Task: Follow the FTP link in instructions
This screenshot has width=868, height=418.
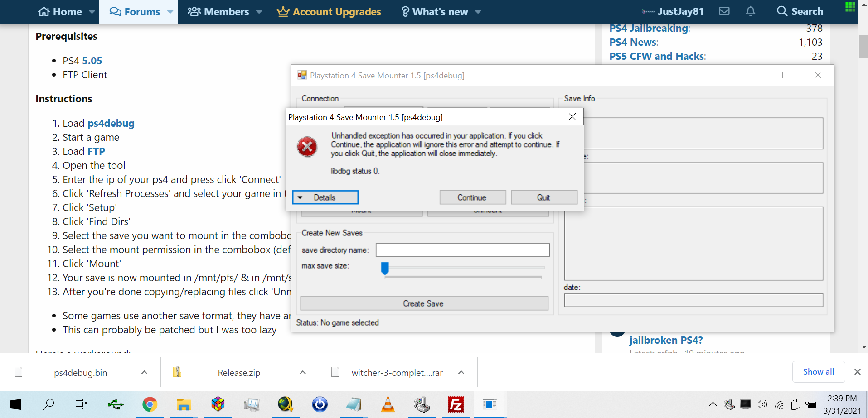Action: [96, 151]
